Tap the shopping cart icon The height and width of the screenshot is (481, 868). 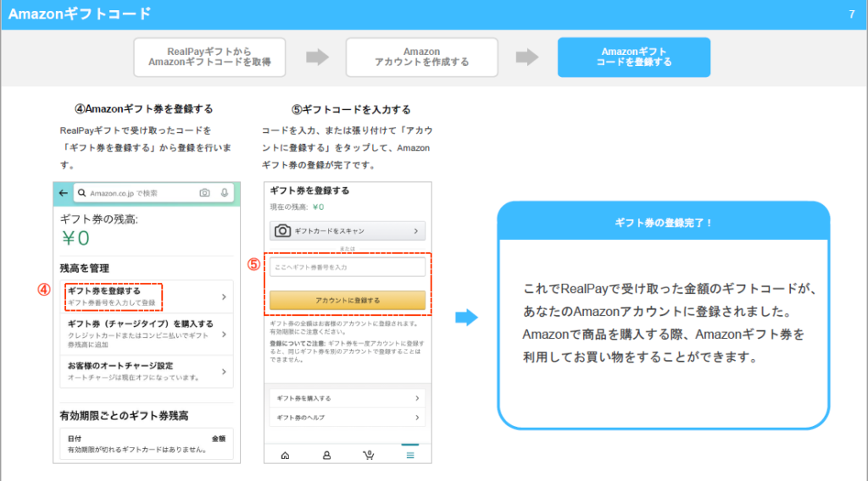(x=368, y=455)
